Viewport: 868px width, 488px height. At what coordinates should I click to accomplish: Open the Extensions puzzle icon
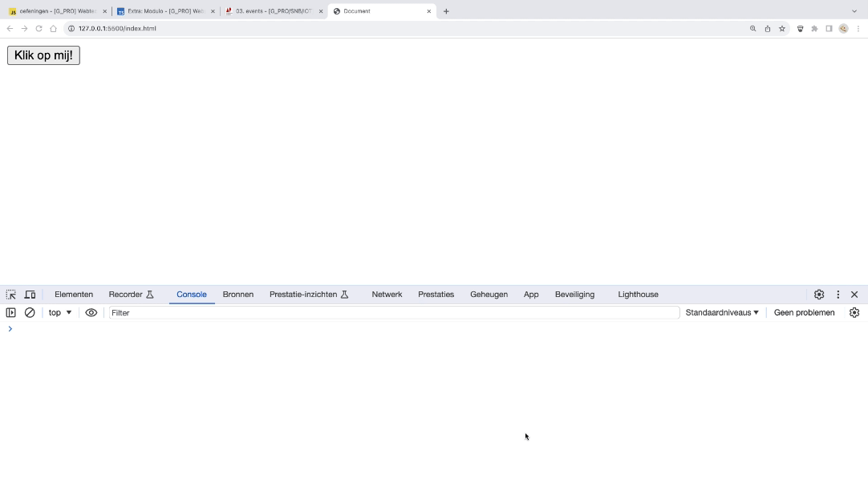(814, 28)
